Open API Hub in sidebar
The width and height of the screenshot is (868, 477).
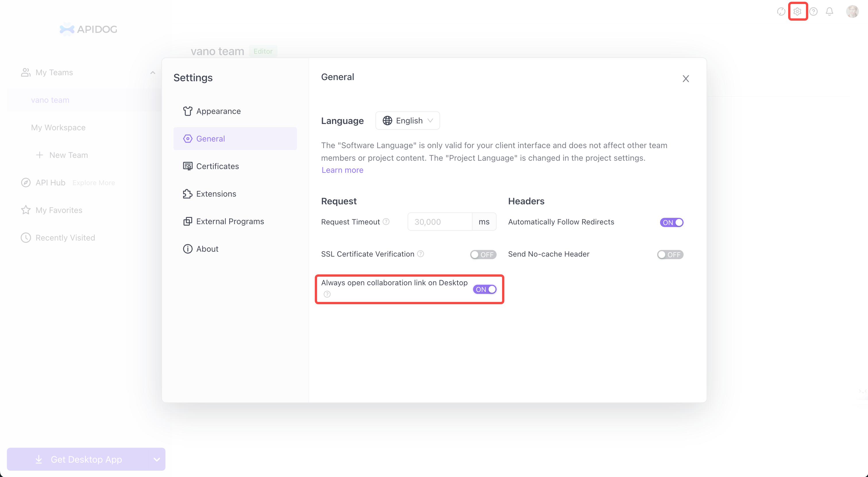point(51,183)
